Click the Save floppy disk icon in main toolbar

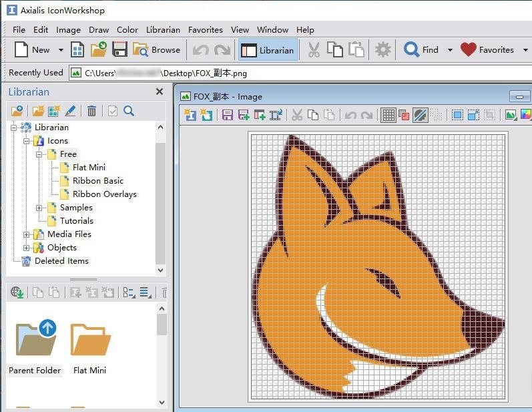[x=119, y=49]
